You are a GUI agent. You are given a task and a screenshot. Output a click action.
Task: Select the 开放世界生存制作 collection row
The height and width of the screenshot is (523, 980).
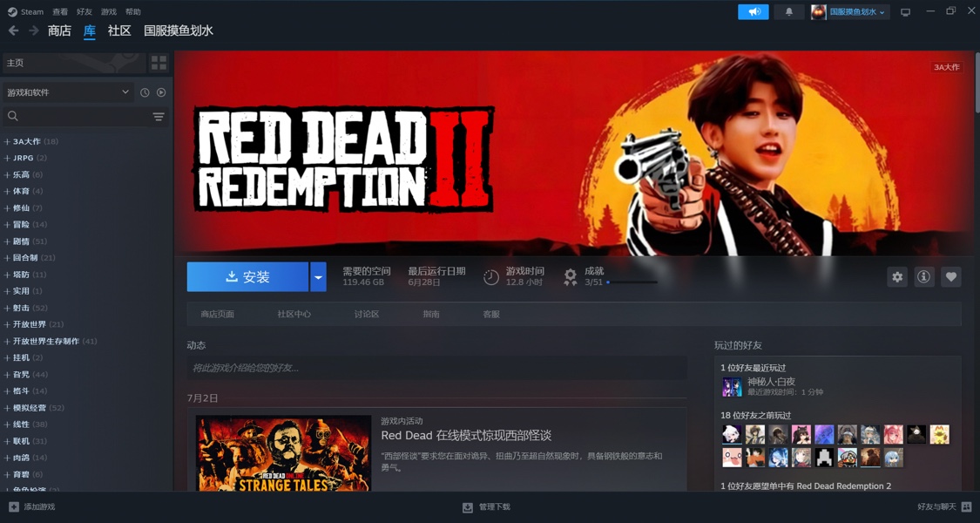pos(86,341)
